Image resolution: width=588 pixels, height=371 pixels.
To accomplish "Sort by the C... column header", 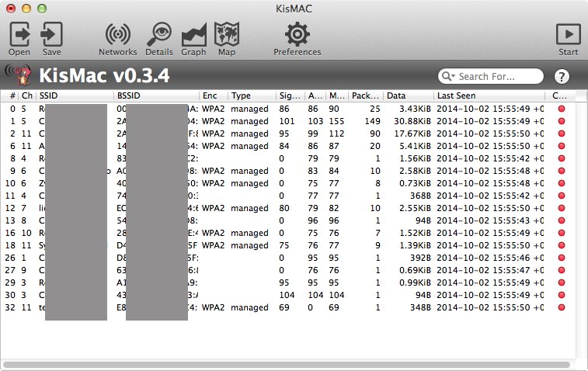I will (560, 95).
